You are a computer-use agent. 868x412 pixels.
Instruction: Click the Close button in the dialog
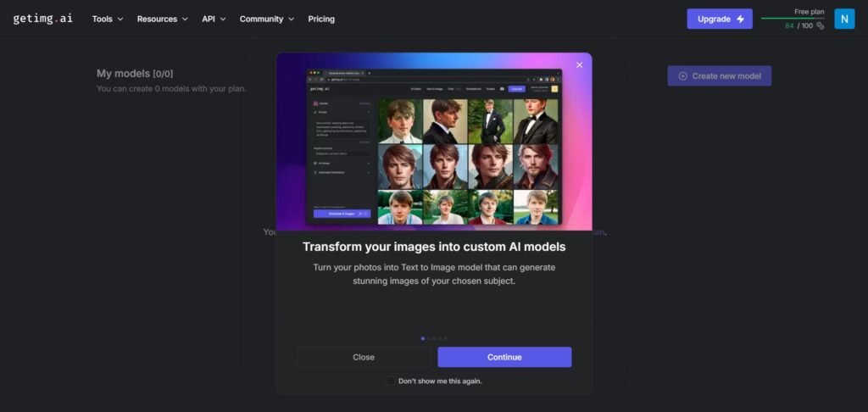tap(364, 357)
